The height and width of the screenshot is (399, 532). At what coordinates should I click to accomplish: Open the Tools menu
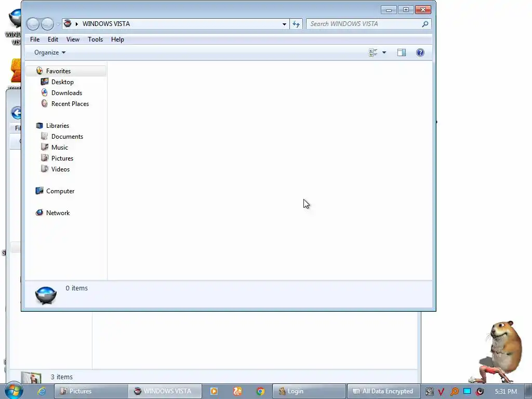95,39
